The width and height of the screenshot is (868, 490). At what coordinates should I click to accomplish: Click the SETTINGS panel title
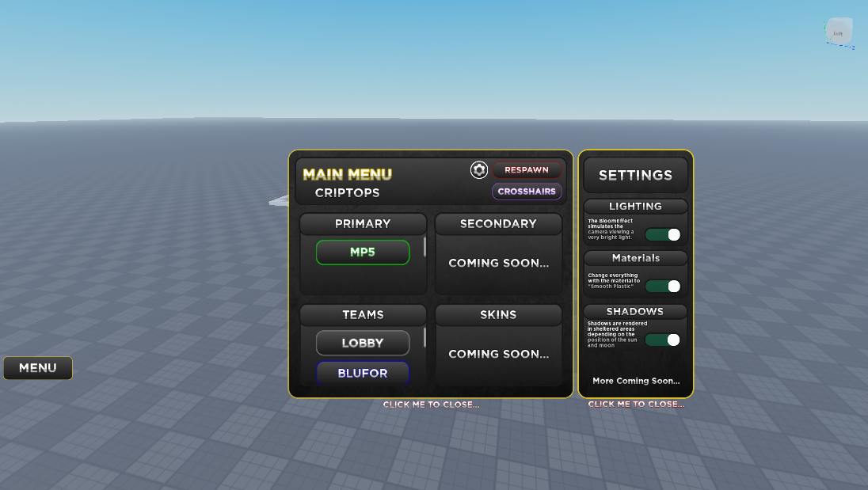(x=635, y=175)
